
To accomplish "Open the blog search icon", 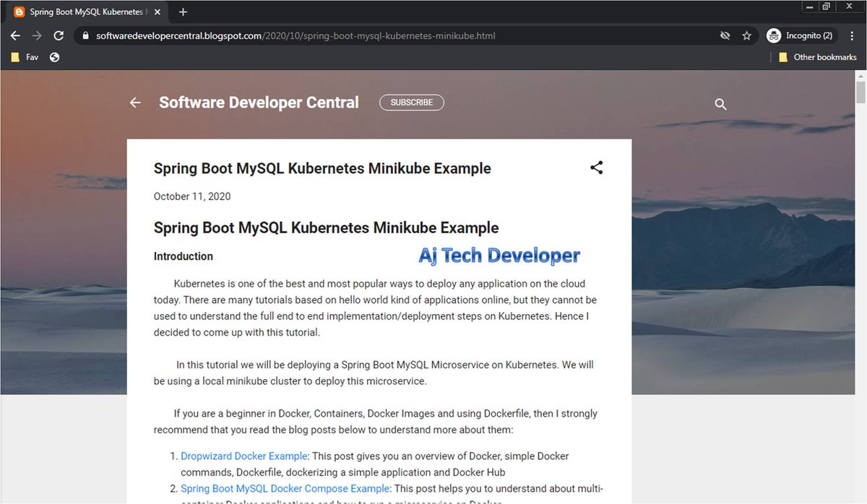I will [x=720, y=104].
